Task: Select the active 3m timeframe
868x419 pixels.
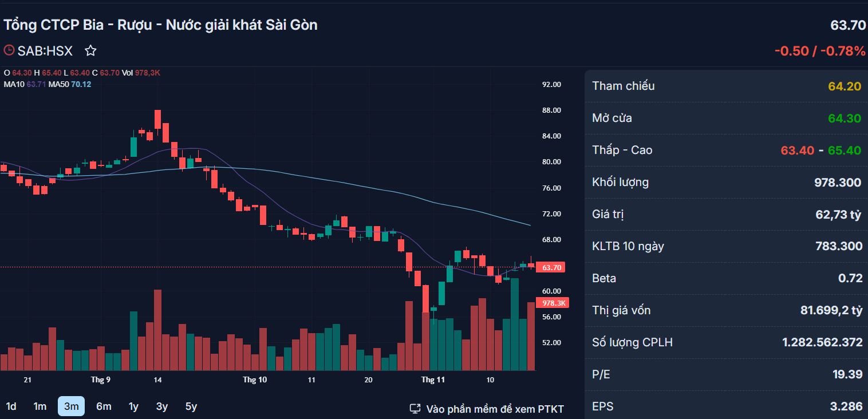Action: click(x=71, y=406)
